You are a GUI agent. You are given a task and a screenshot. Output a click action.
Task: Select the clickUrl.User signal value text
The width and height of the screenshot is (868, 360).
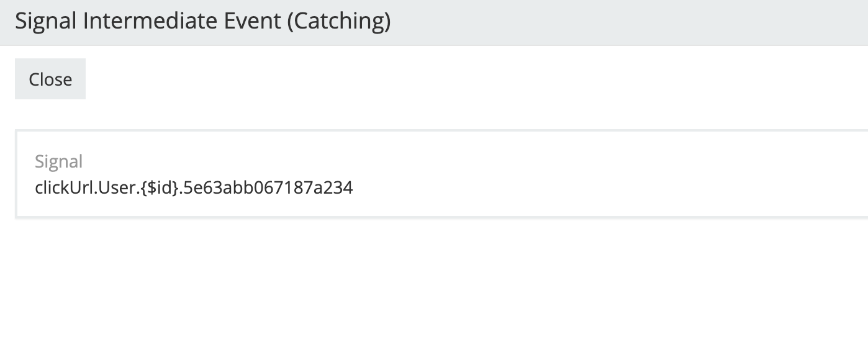[194, 187]
